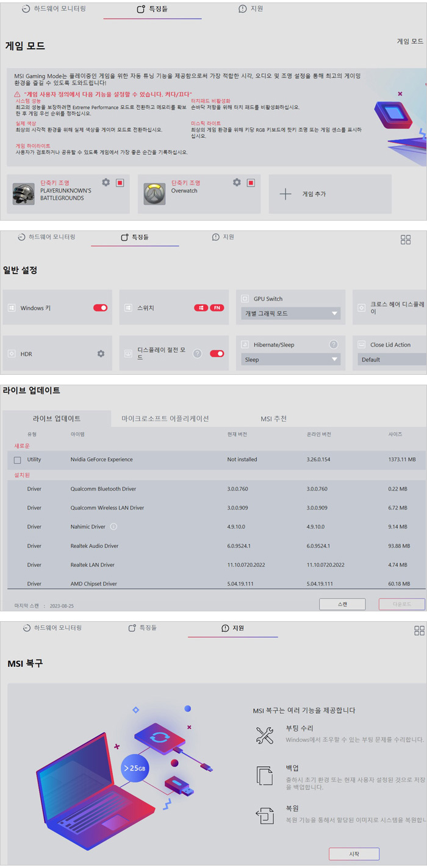
Task: Click the 다운로드 button
Action: [401, 604]
